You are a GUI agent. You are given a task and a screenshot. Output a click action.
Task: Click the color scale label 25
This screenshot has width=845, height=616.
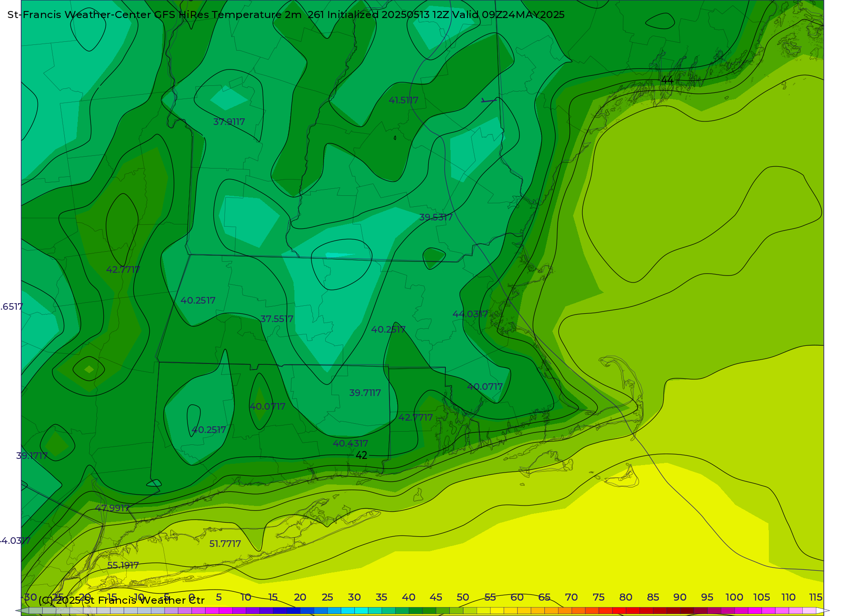click(327, 597)
